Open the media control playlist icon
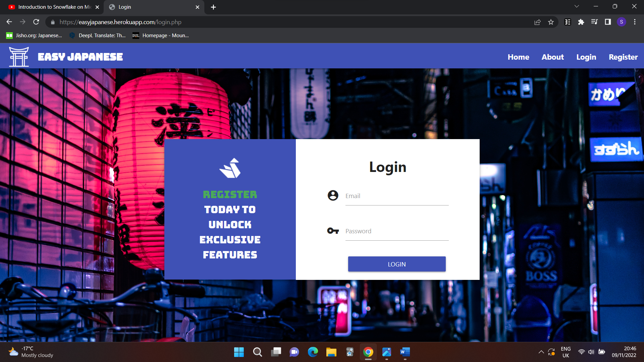 click(x=594, y=22)
